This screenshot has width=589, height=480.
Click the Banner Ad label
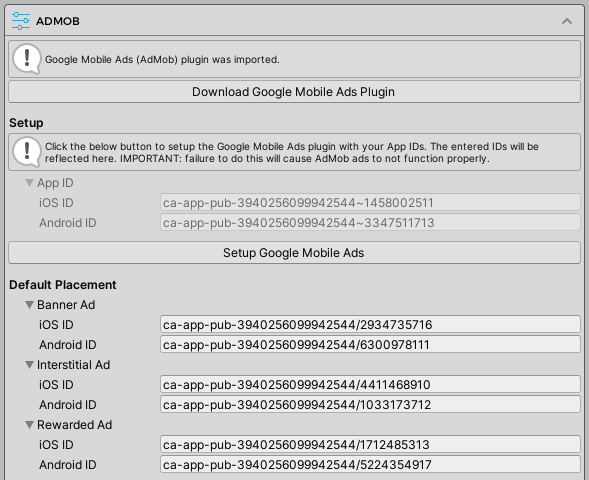[66, 305]
